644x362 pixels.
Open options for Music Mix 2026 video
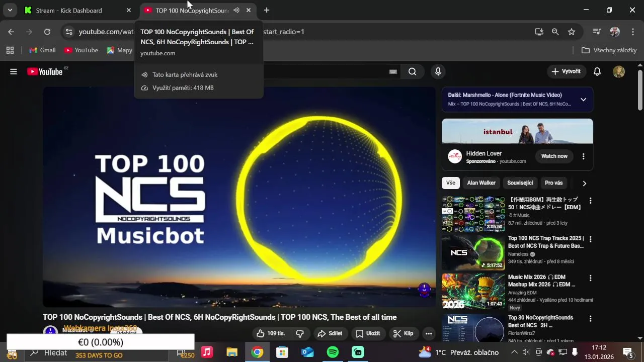pos(591,278)
